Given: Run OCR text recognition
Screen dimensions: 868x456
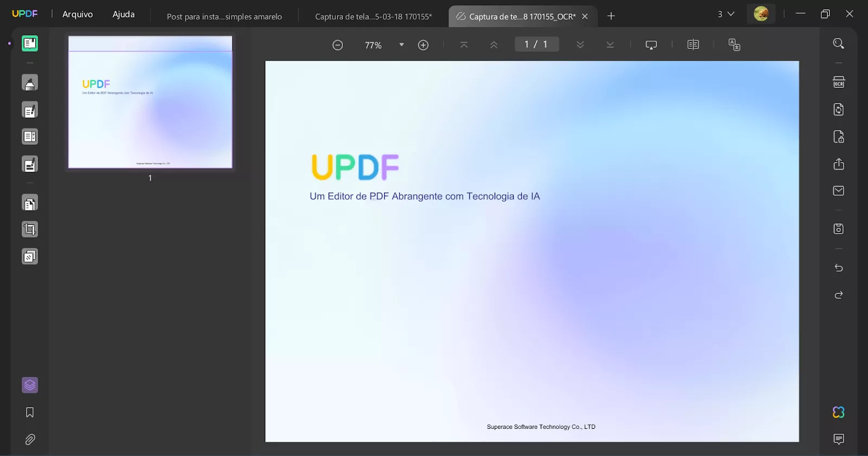Looking at the screenshot, I should [839, 82].
